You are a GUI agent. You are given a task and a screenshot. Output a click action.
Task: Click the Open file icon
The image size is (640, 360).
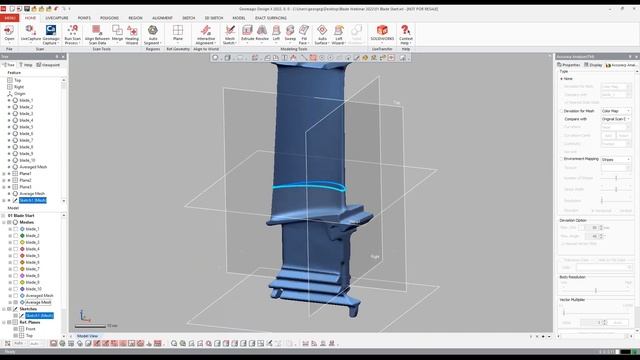(9, 33)
